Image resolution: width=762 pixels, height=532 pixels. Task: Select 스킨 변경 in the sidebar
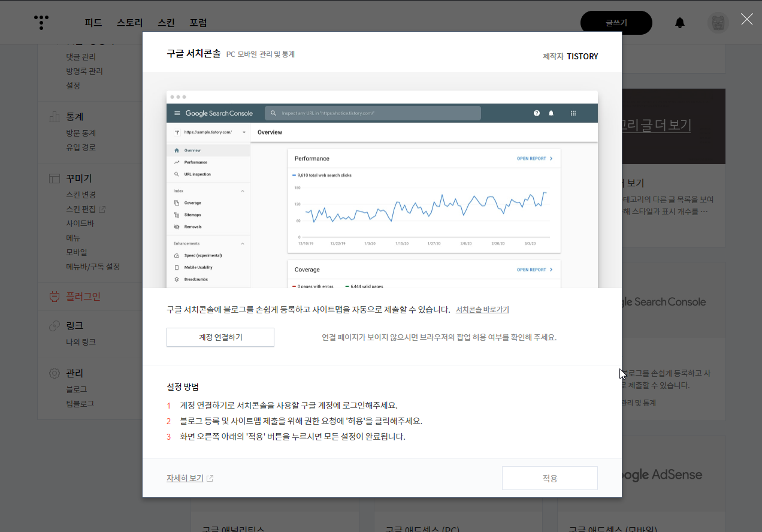click(81, 195)
